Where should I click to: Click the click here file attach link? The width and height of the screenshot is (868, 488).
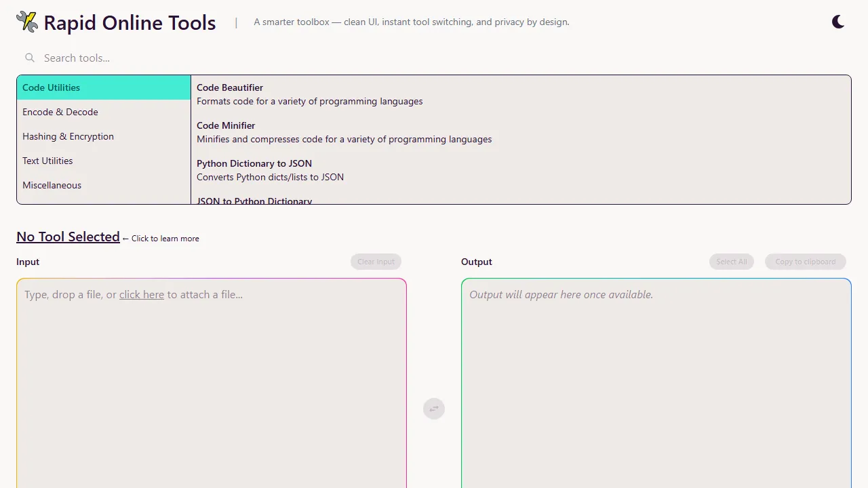click(142, 294)
